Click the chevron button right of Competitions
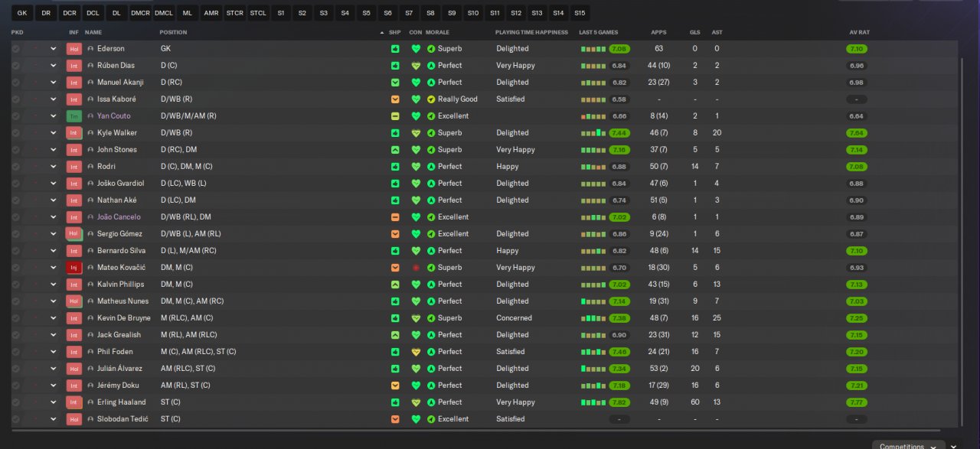Image resolution: width=980 pixels, height=449 pixels. (954, 445)
